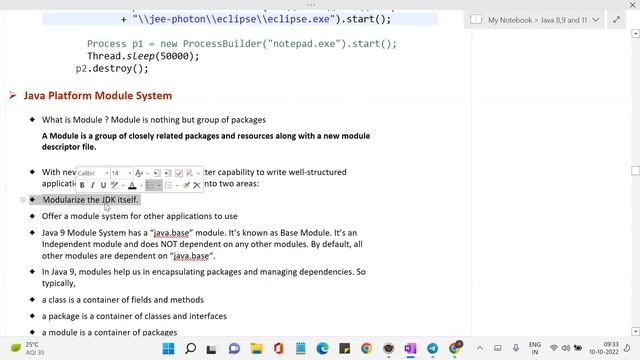
Task: Open Google Chrome from taskbar
Action: click(x=366, y=349)
